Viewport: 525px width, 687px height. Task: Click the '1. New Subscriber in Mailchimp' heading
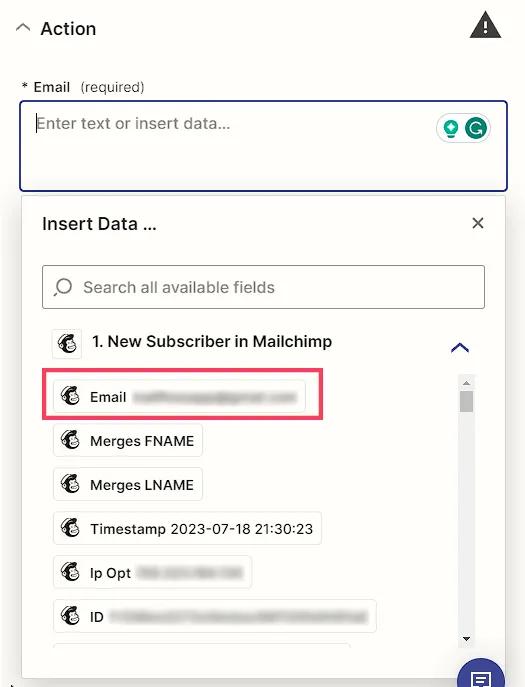click(x=212, y=341)
